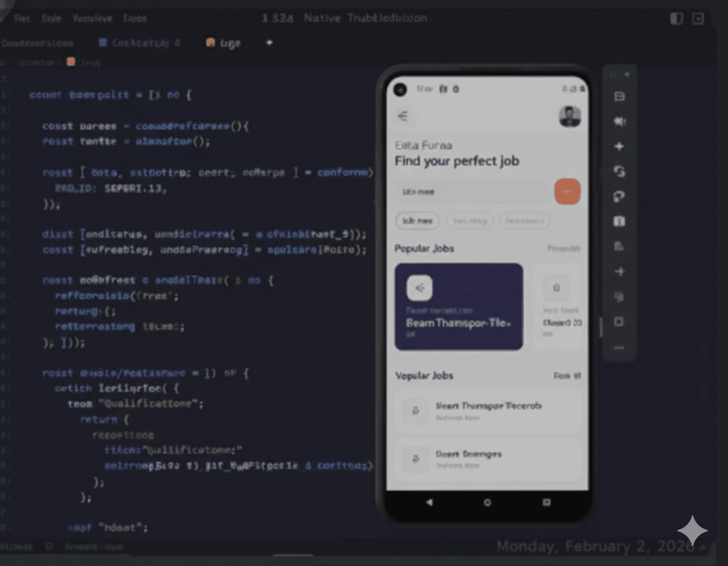This screenshot has height=566, width=728.
Task: Enable the Fast hiring filter chip
Action: (469, 221)
